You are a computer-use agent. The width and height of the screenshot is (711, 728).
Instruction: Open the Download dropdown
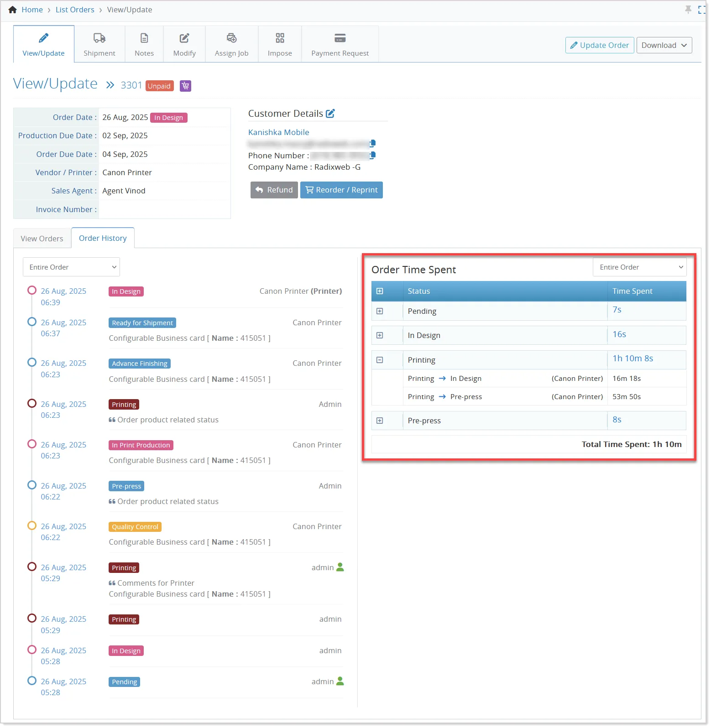(664, 45)
